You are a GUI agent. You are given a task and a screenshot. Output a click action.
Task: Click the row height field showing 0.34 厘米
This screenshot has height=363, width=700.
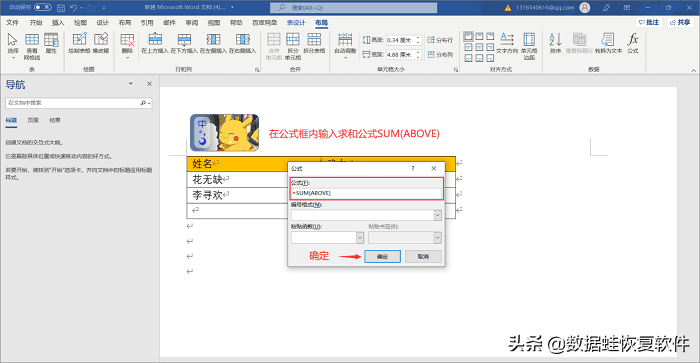coord(400,40)
